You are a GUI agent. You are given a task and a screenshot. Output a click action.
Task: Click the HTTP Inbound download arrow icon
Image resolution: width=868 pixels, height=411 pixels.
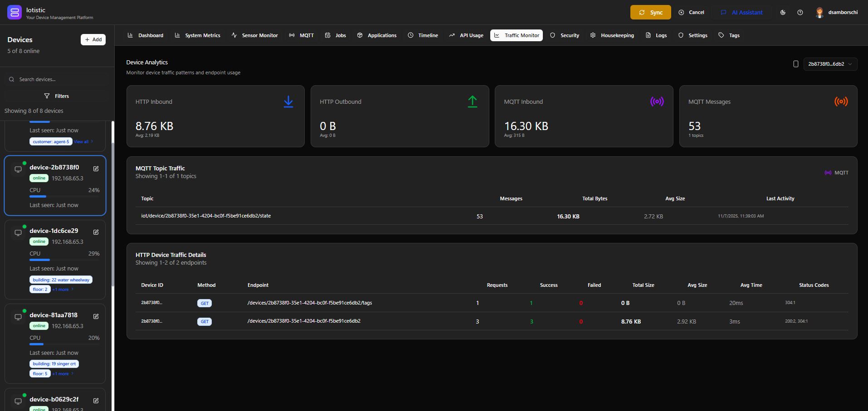[288, 102]
